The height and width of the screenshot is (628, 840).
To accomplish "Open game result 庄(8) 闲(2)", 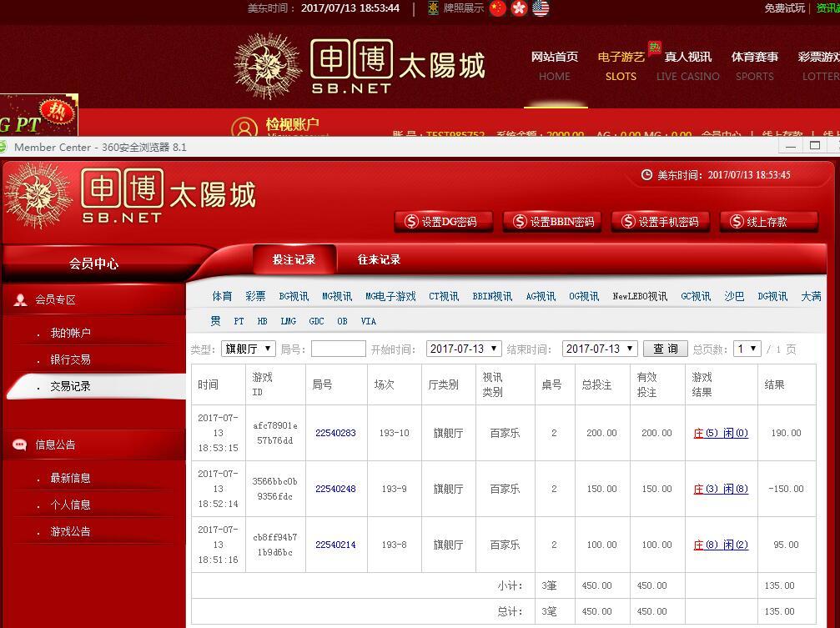I will tap(721, 545).
